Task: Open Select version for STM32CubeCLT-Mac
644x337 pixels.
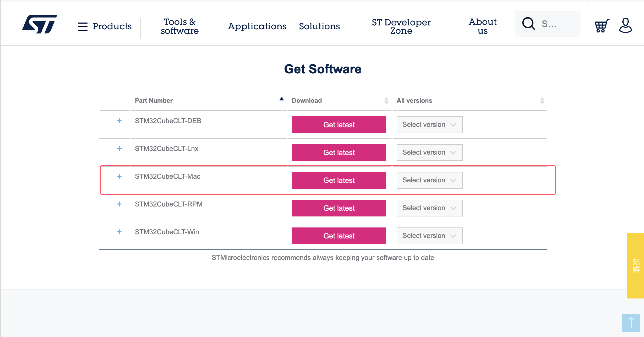Action: tap(430, 180)
